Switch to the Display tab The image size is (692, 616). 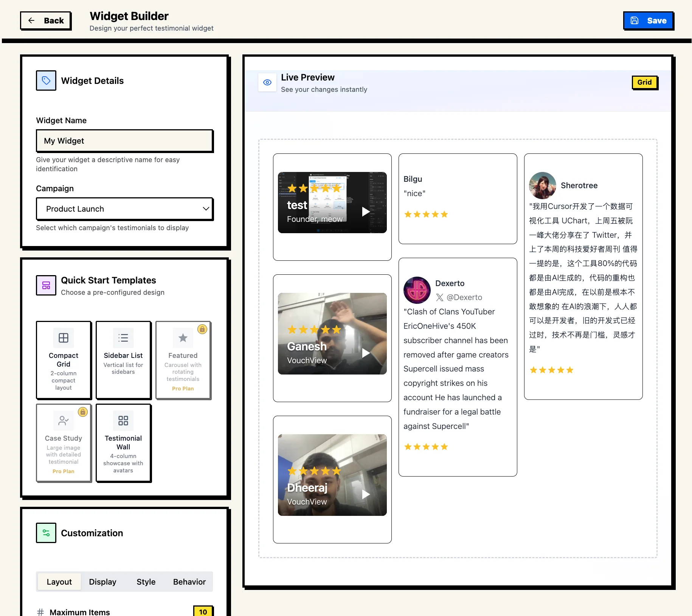102,582
